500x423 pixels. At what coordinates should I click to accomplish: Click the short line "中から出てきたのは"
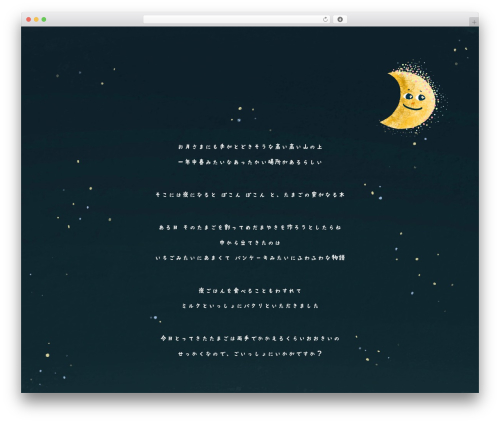[x=250, y=243]
